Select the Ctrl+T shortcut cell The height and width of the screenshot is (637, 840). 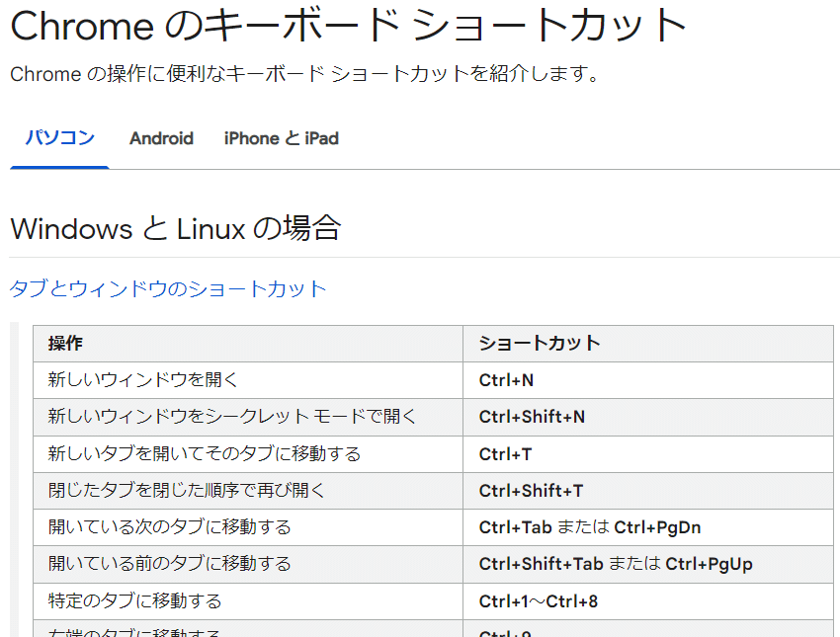tap(648, 454)
